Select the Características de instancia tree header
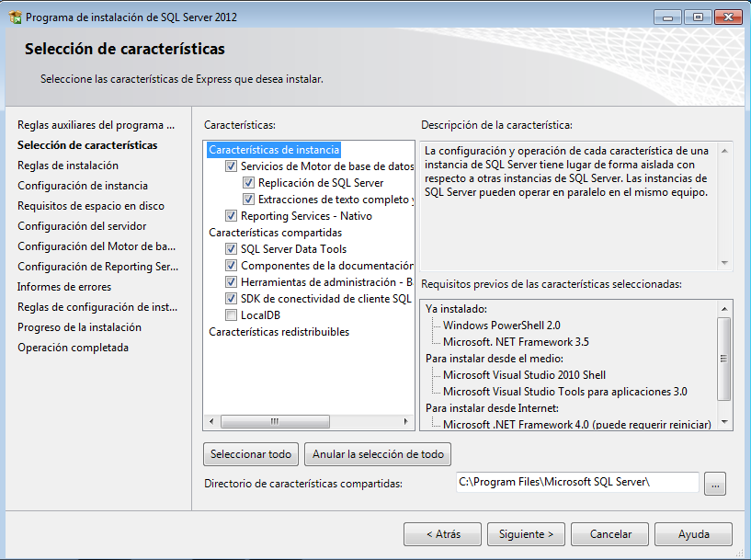This screenshot has width=751, height=560. 276,149
